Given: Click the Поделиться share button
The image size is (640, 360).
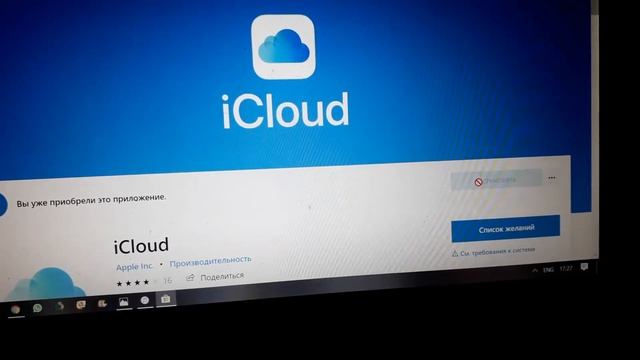Looking at the screenshot, I should 215,277.
